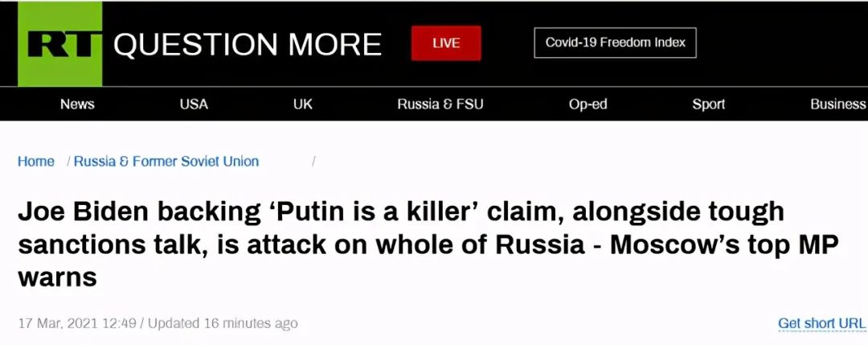Go to the News section
Screen dimensions: 868x345
click(x=77, y=104)
